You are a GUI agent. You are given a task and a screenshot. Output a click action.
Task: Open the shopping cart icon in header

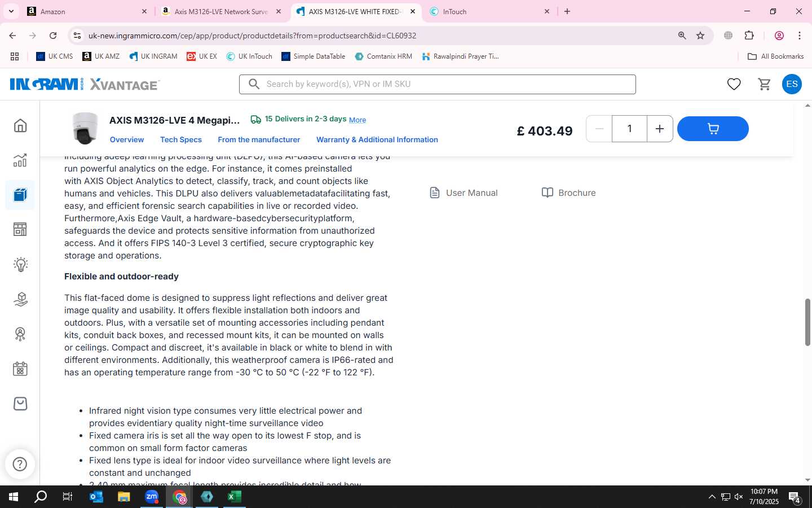click(764, 84)
